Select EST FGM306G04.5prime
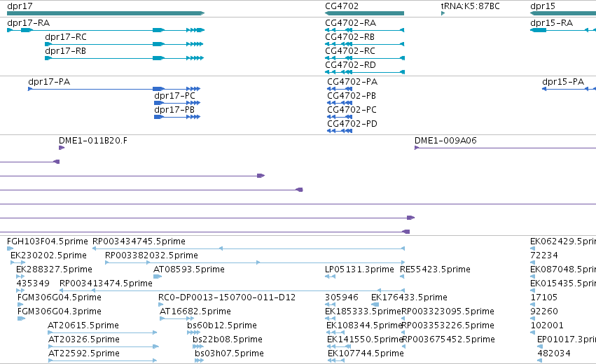This screenshot has height=364, width=596. 20,304
